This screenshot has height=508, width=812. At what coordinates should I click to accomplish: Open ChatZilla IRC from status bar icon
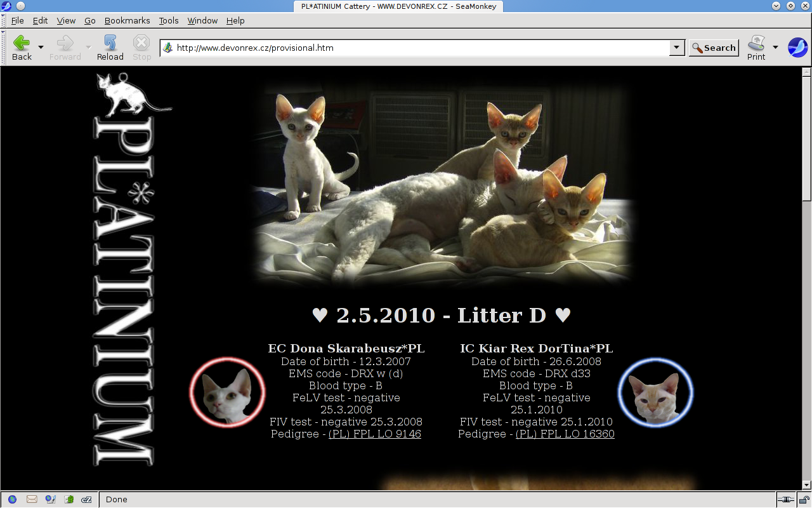tap(88, 500)
